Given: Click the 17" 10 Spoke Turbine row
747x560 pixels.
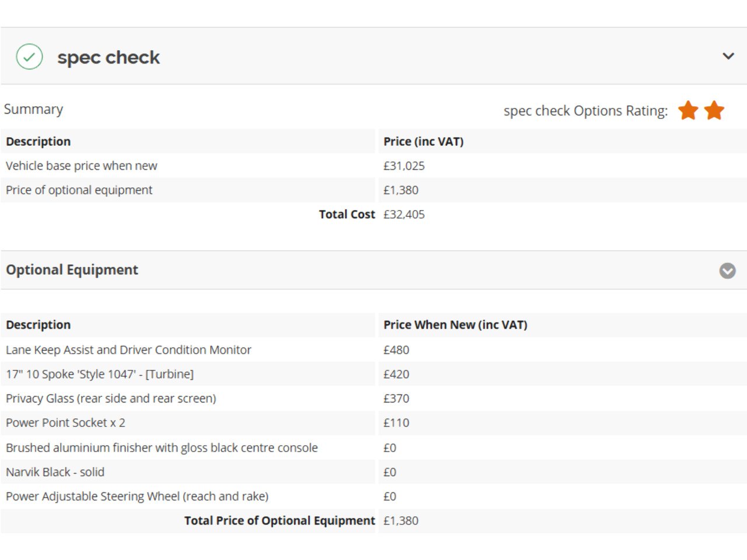Looking at the screenshot, I should pos(100,374).
